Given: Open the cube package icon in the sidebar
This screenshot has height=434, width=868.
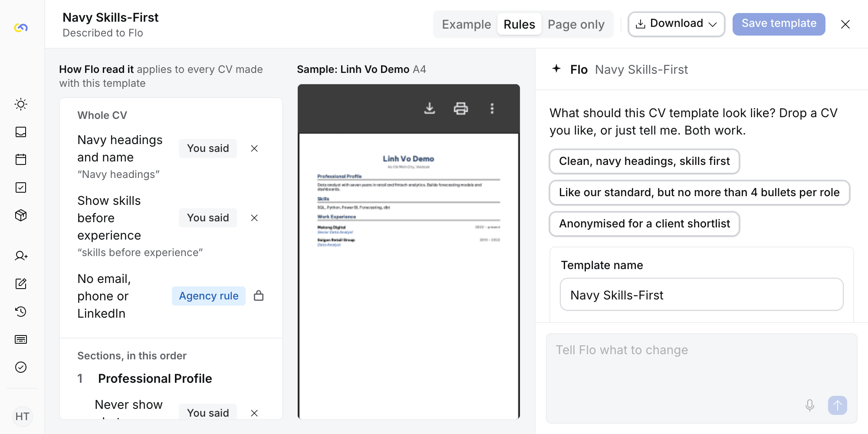Looking at the screenshot, I should coord(21,215).
